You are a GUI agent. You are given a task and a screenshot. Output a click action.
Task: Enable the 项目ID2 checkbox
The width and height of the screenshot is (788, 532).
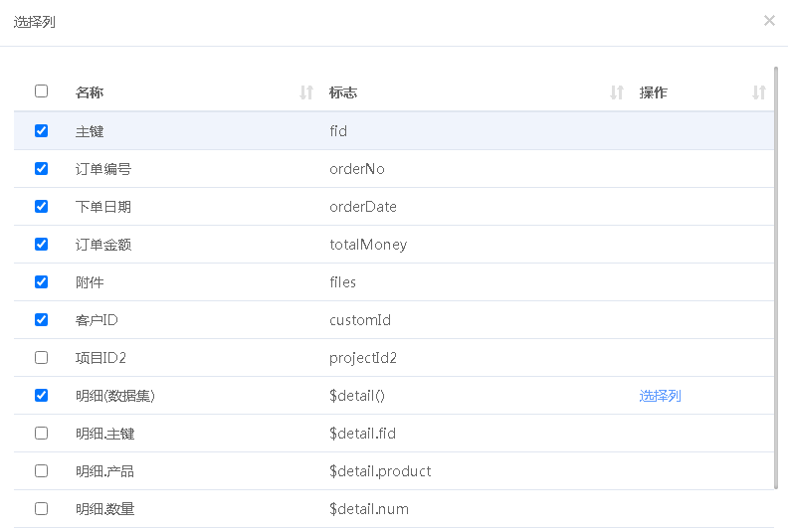point(41,357)
